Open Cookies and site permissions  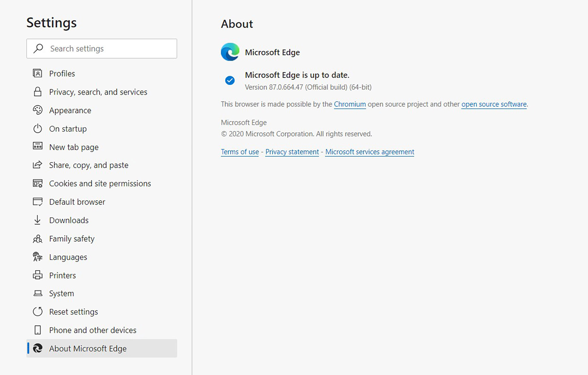(x=102, y=183)
